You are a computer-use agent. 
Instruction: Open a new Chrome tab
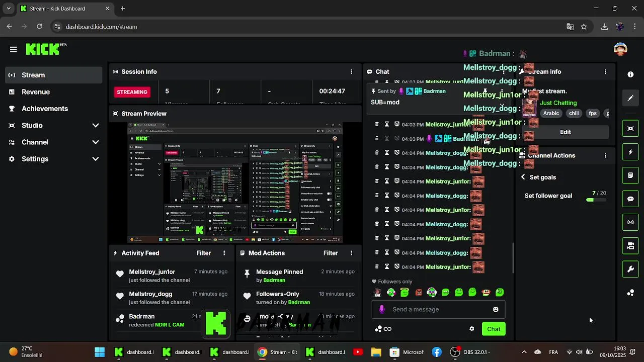(123, 9)
